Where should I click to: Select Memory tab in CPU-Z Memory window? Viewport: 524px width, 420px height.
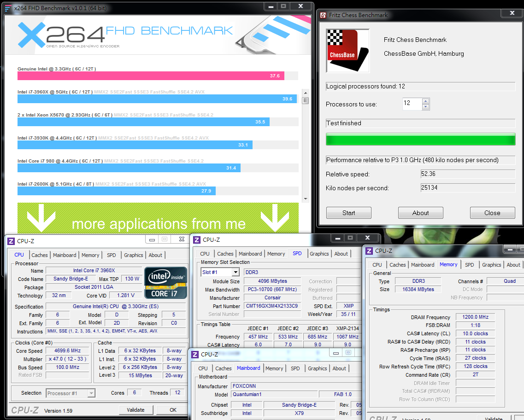(x=448, y=264)
